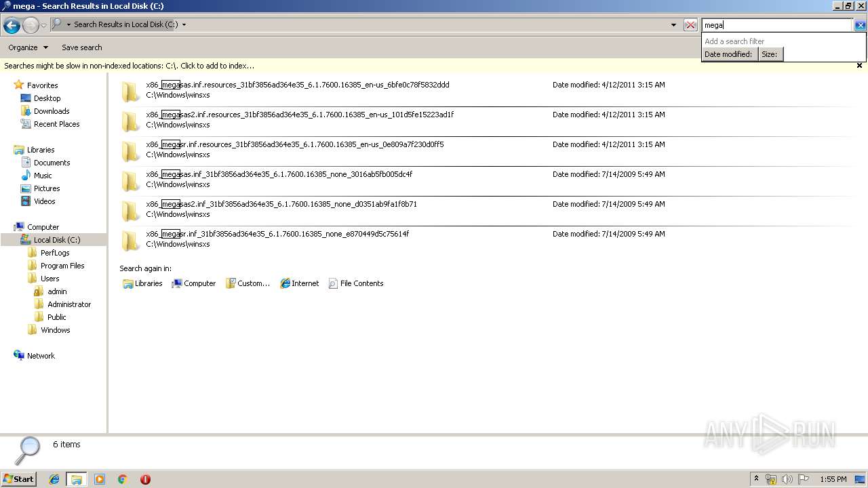The width and height of the screenshot is (868, 488).
Task: Click result name x86_megasas.inf none_3016ab5fb005dc4f
Action: 279,174
